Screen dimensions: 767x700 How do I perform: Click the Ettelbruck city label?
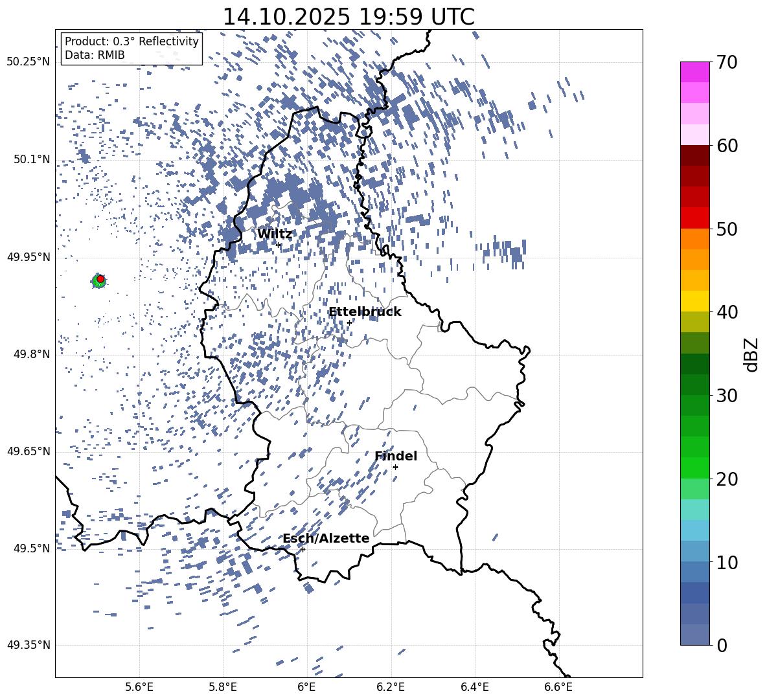tap(365, 312)
